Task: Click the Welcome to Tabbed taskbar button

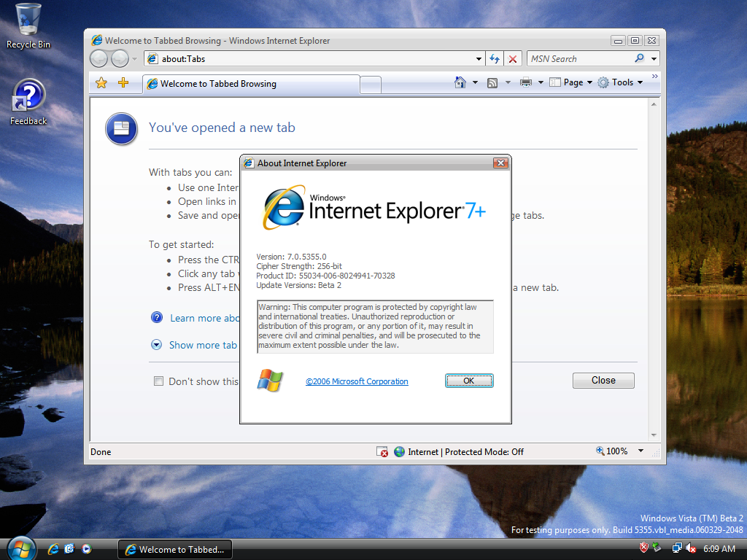Action: (x=175, y=549)
